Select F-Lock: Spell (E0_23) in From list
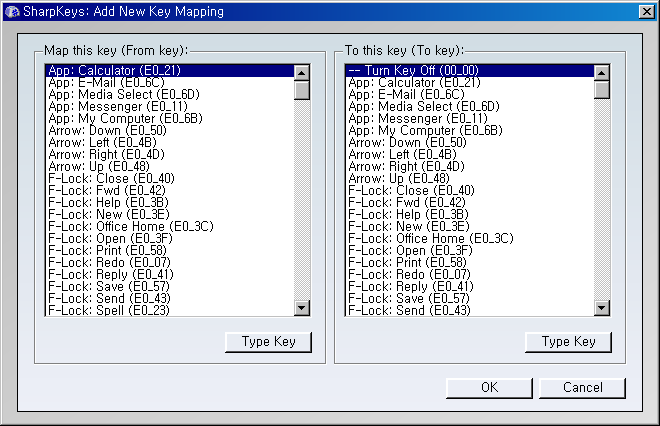660x426 pixels. coord(169,310)
